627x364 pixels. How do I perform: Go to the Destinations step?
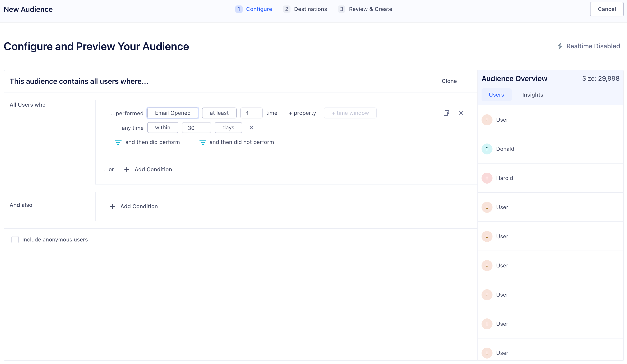(x=310, y=9)
